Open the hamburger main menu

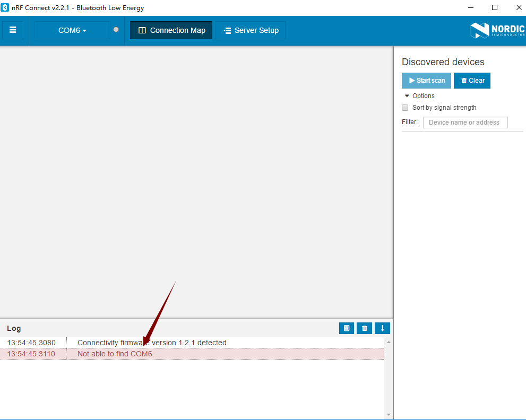point(13,30)
